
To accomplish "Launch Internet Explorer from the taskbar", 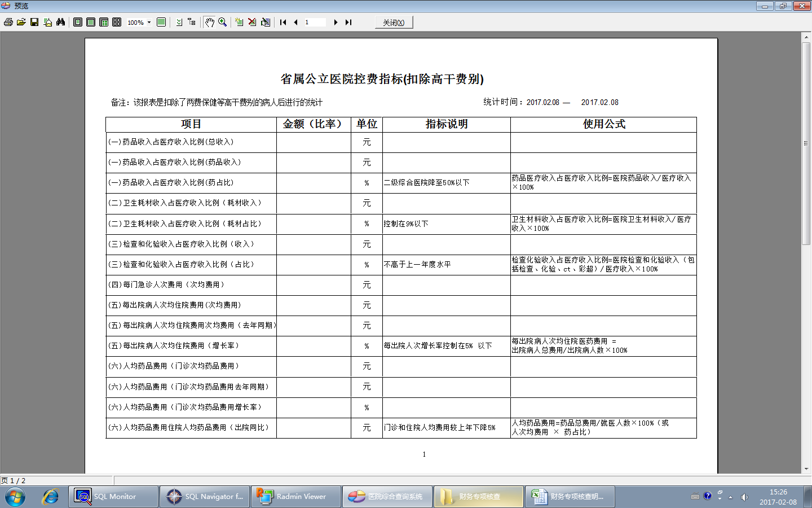I will (x=50, y=497).
